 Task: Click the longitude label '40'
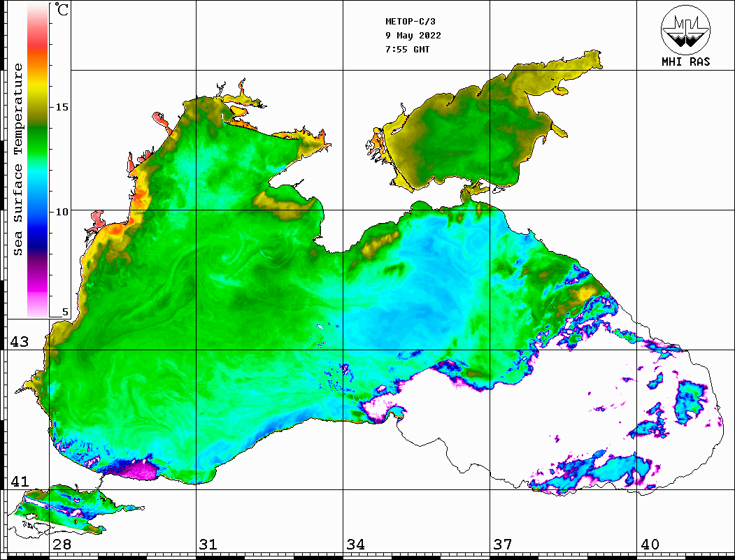point(650,545)
